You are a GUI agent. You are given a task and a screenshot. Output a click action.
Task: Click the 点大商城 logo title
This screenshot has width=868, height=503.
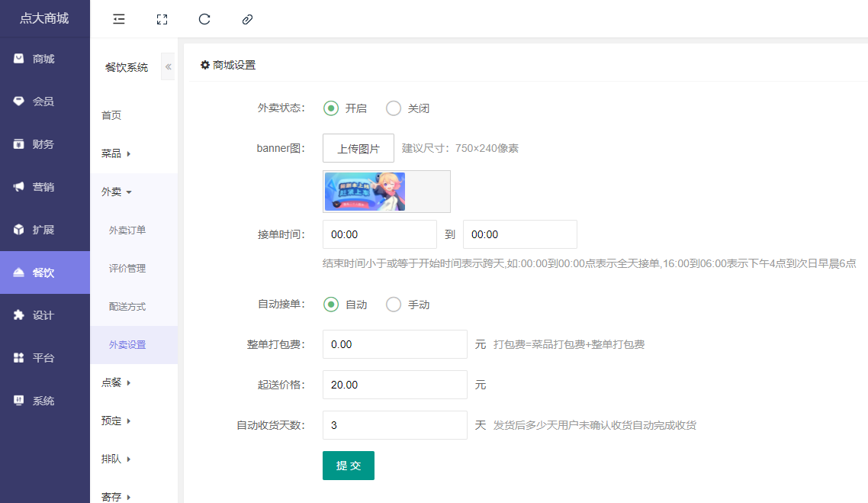pos(44,18)
